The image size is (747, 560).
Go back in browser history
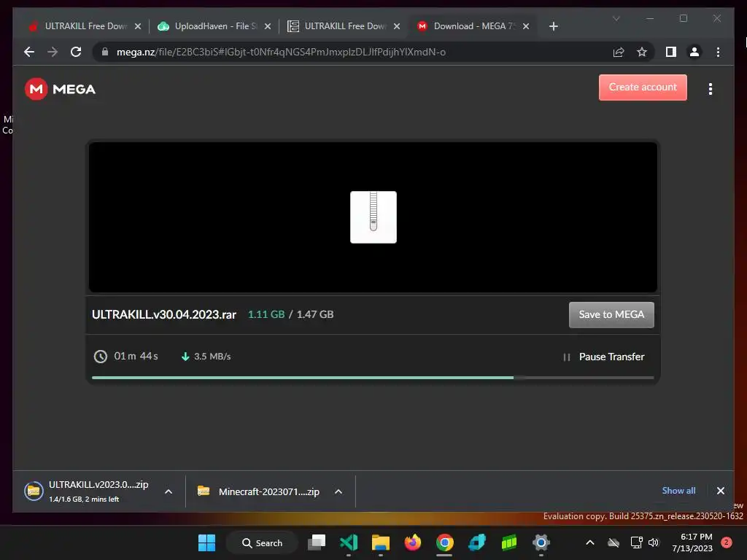point(29,52)
